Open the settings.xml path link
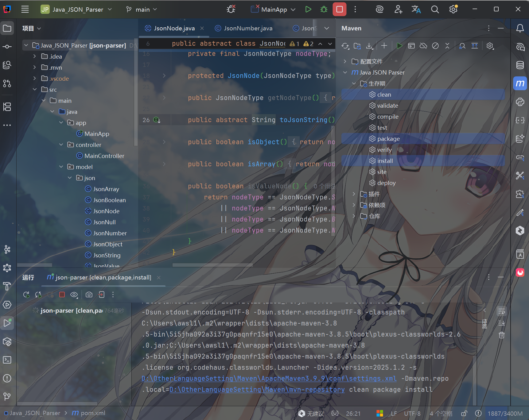529x420 pixels. pyautogui.click(x=269, y=379)
